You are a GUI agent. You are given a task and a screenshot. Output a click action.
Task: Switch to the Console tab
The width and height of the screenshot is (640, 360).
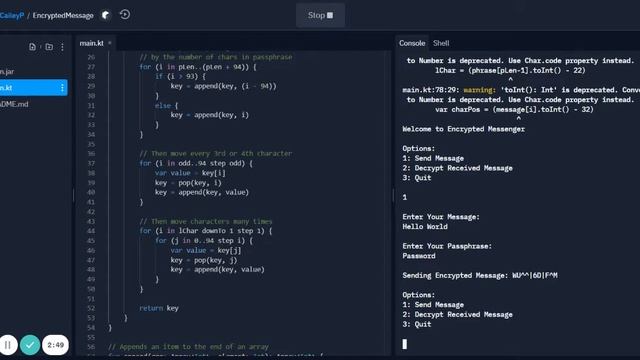point(412,43)
